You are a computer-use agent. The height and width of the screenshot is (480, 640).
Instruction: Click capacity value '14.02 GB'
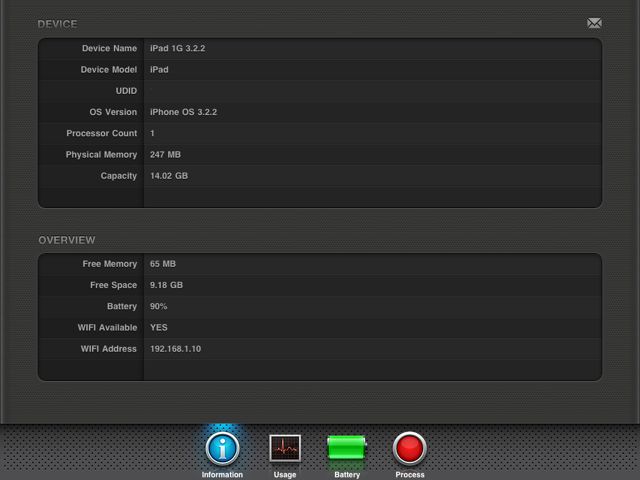pyautogui.click(x=169, y=176)
